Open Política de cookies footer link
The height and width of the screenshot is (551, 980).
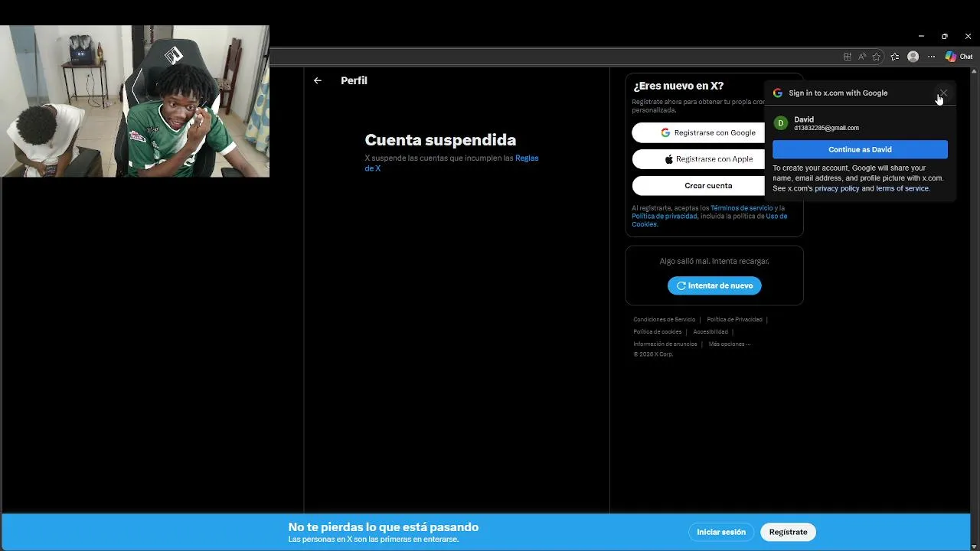tap(657, 331)
